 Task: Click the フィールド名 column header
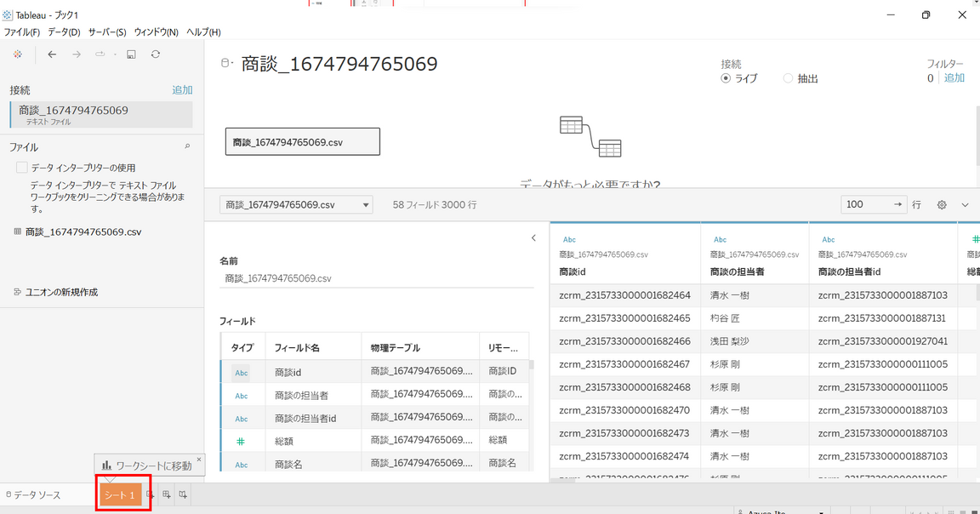pyautogui.click(x=314, y=348)
